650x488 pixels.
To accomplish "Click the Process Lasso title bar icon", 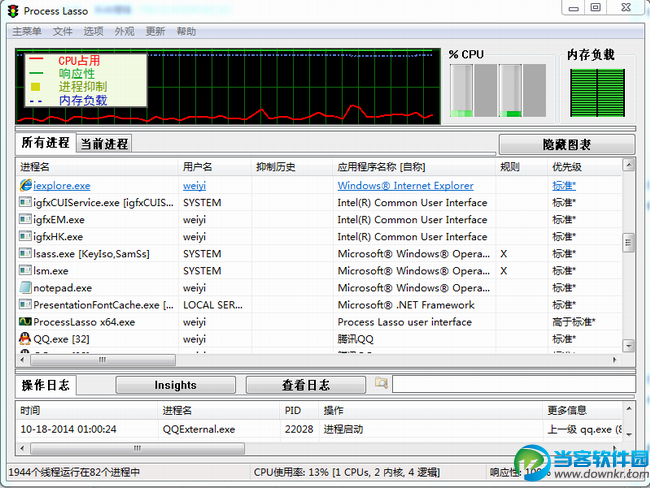I will (x=13, y=11).
